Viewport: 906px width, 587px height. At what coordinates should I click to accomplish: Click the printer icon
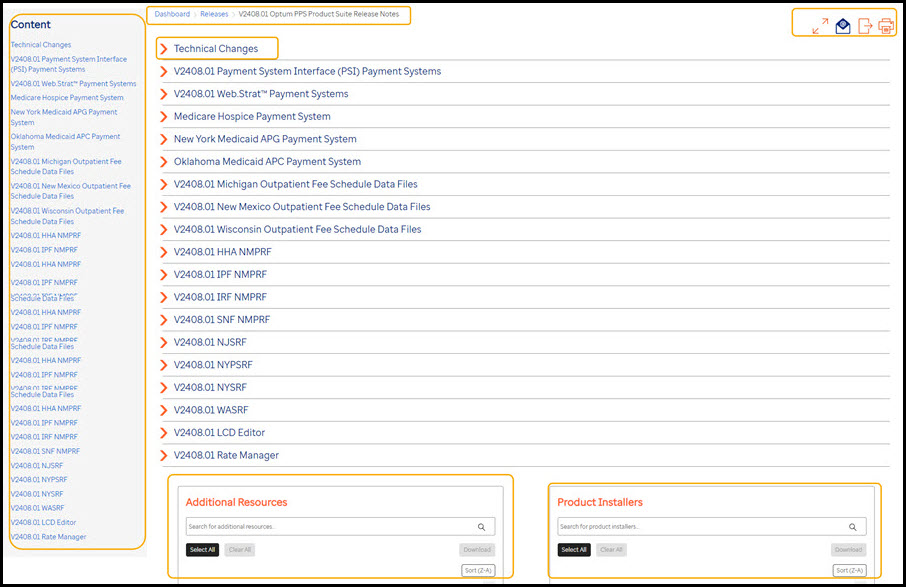tap(886, 26)
